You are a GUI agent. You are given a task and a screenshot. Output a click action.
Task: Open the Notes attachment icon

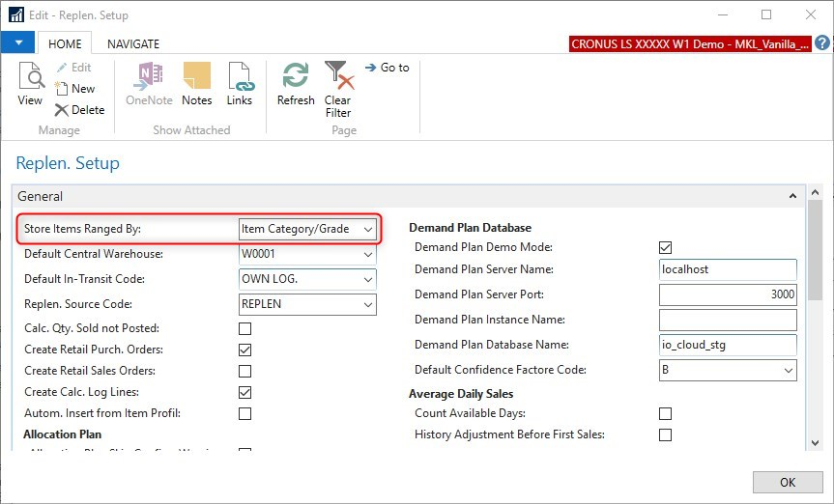coord(196,83)
